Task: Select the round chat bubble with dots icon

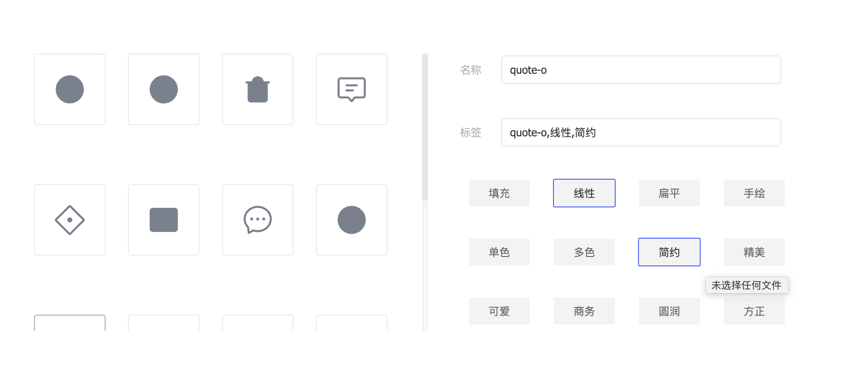Action: (x=258, y=220)
